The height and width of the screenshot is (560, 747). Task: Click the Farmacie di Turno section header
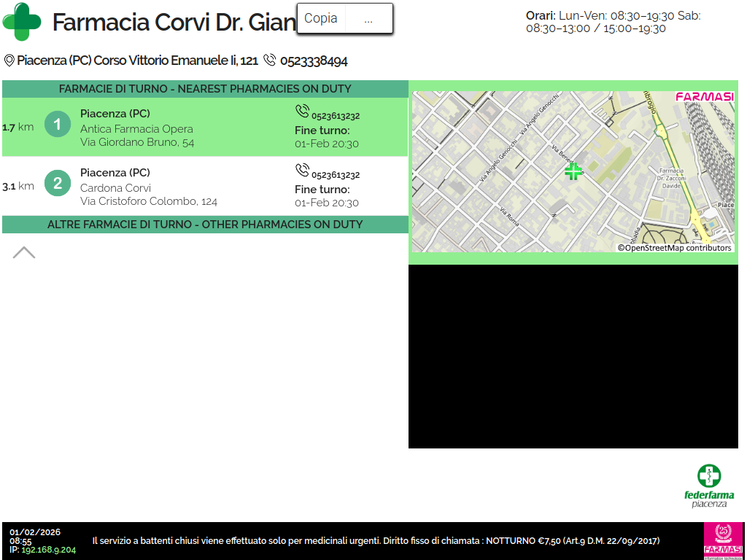coord(205,89)
